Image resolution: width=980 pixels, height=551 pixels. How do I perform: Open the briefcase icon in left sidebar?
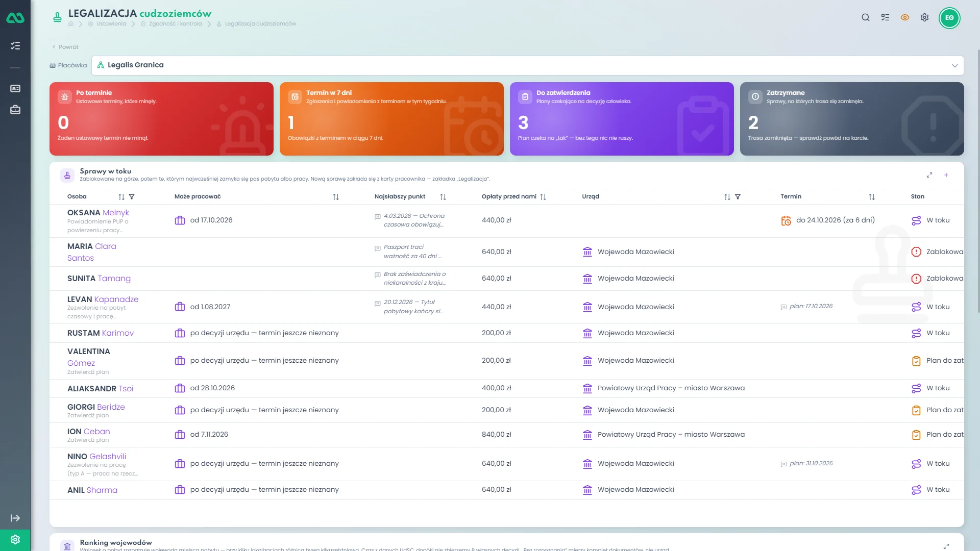click(15, 110)
